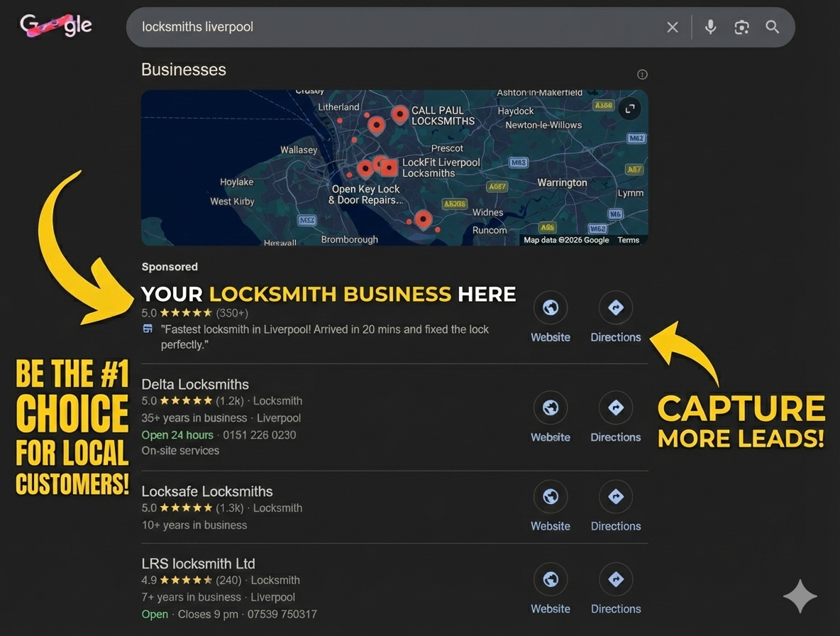Viewport: 840px width, 636px height.
Task: Click in the locksmiths liverpool search field
Action: [390, 27]
